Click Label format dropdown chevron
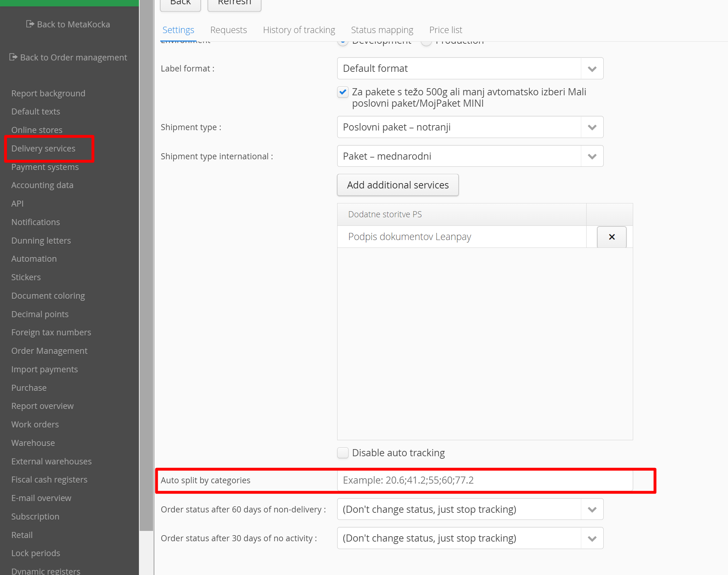The height and width of the screenshot is (575, 728). click(592, 69)
